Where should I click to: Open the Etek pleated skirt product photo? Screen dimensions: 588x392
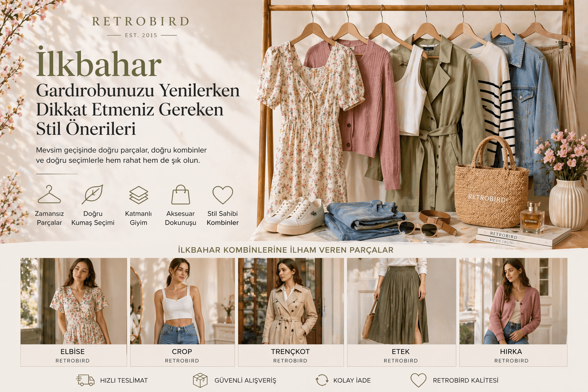402,301
